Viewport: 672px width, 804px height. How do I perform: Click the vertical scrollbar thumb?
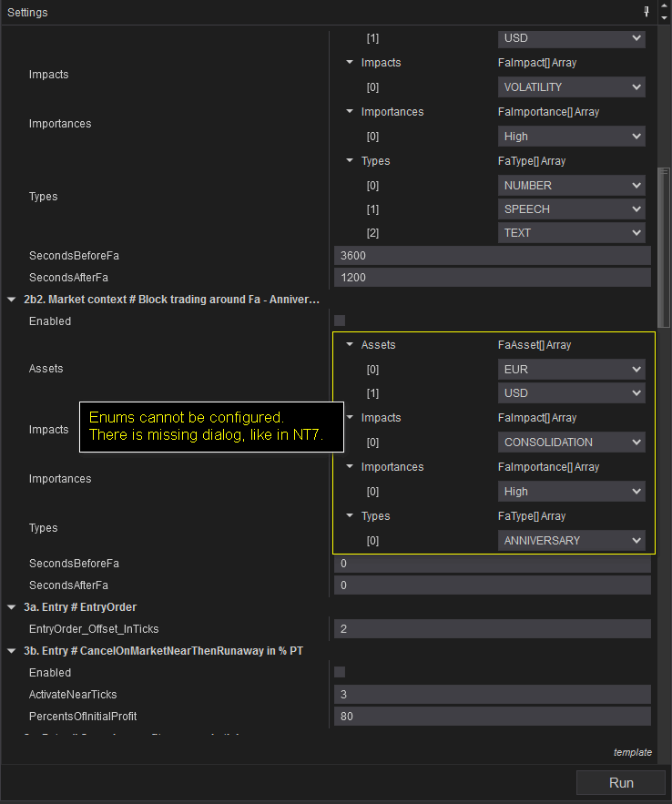[x=664, y=247]
